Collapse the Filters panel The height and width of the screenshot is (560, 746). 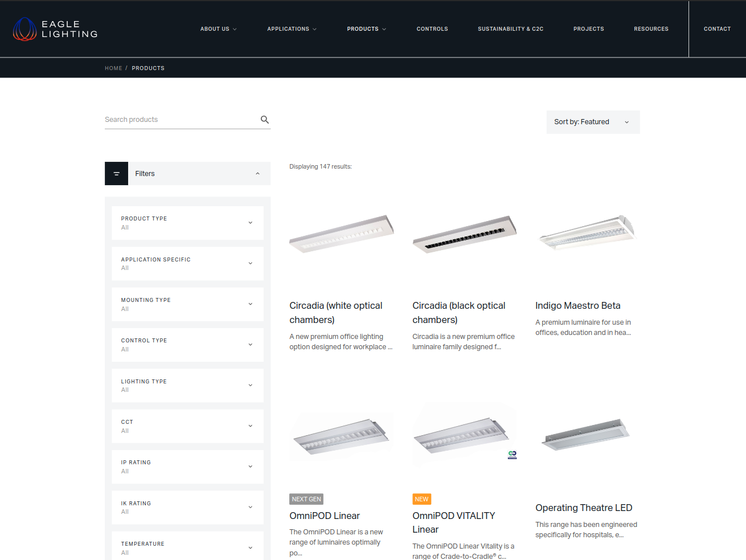click(x=257, y=173)
